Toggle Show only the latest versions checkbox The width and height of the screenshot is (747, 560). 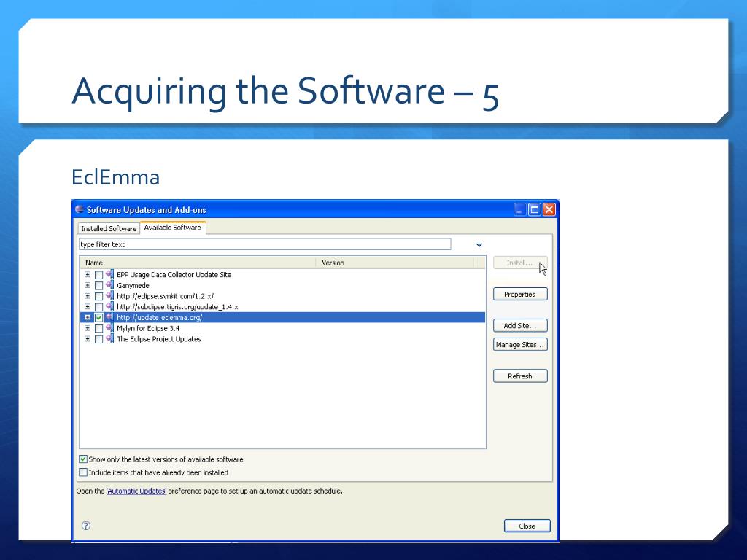pos(83,459)
